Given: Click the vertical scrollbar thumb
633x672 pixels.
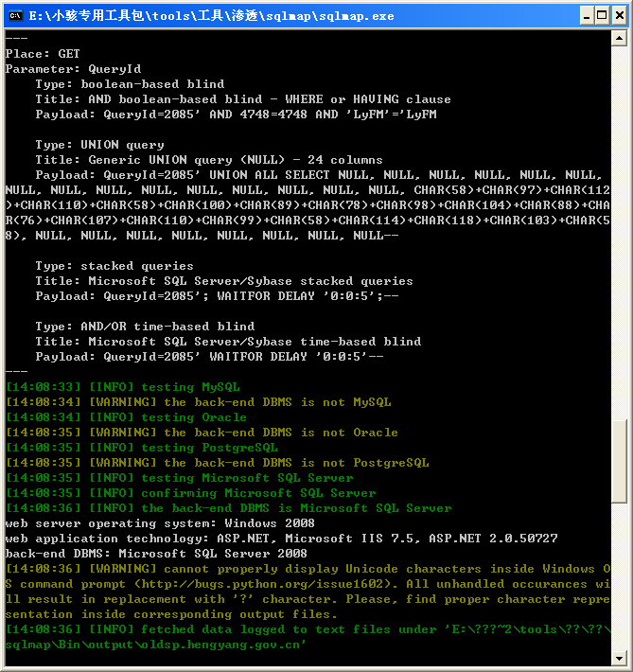Looking at the screenshot, I should (x=620, y=462).
